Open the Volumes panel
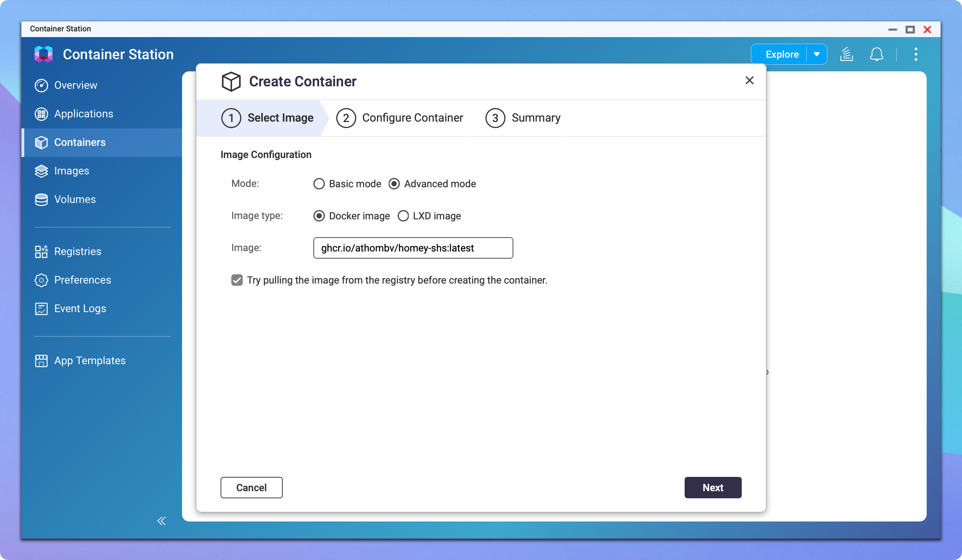Image resolution: width=962 pixels, height=560 pixels. (x=75, y=199)
